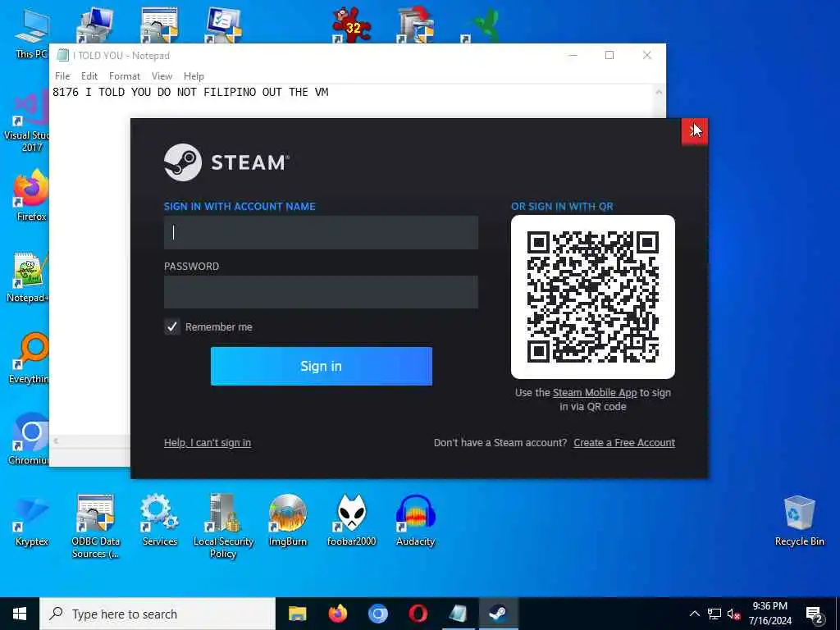840x630 pixels.
Task: Click the account name input field
Action: 321,232
